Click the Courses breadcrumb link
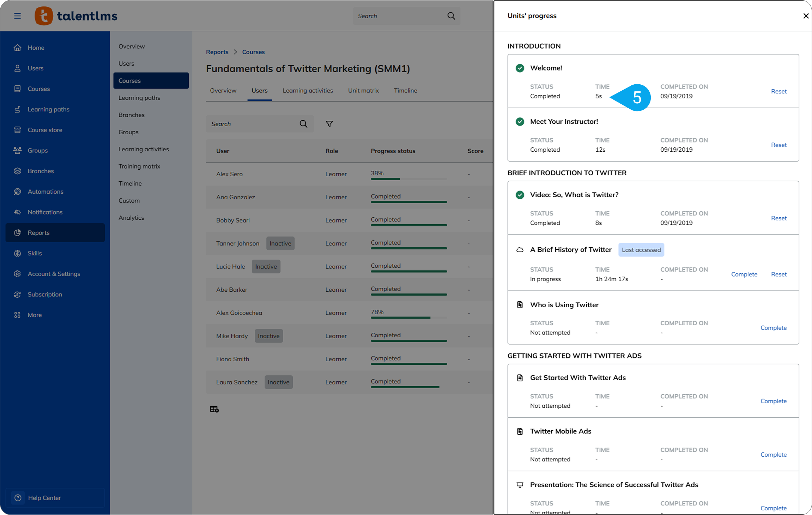 [253, 52]
